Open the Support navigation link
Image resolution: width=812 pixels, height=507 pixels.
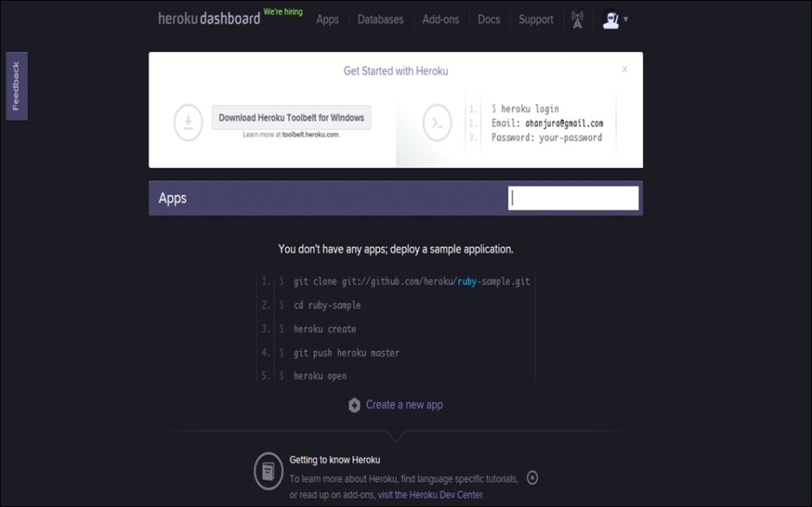pyautogui.click(x=536, y=19)
